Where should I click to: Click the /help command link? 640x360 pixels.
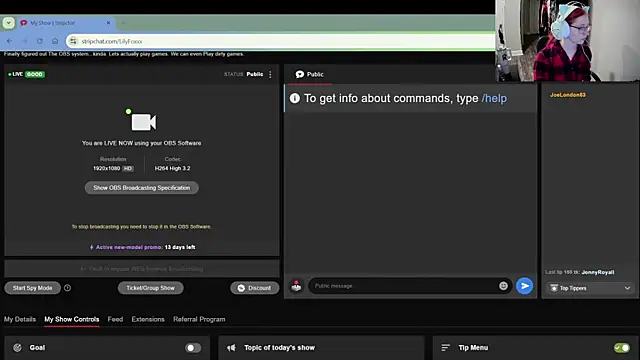(494, 98)
